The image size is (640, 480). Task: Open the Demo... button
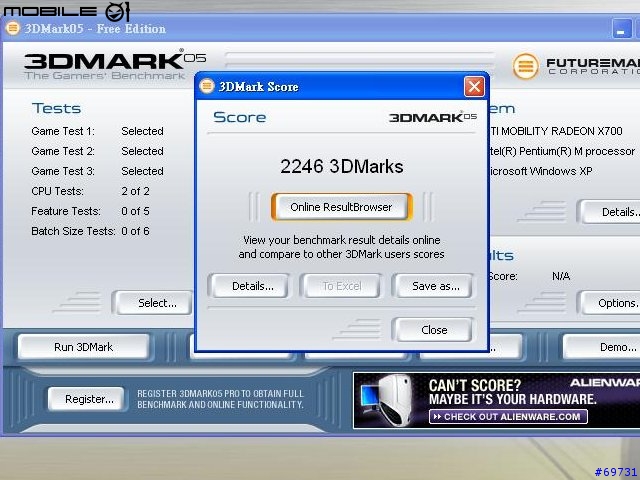[603, 347]
